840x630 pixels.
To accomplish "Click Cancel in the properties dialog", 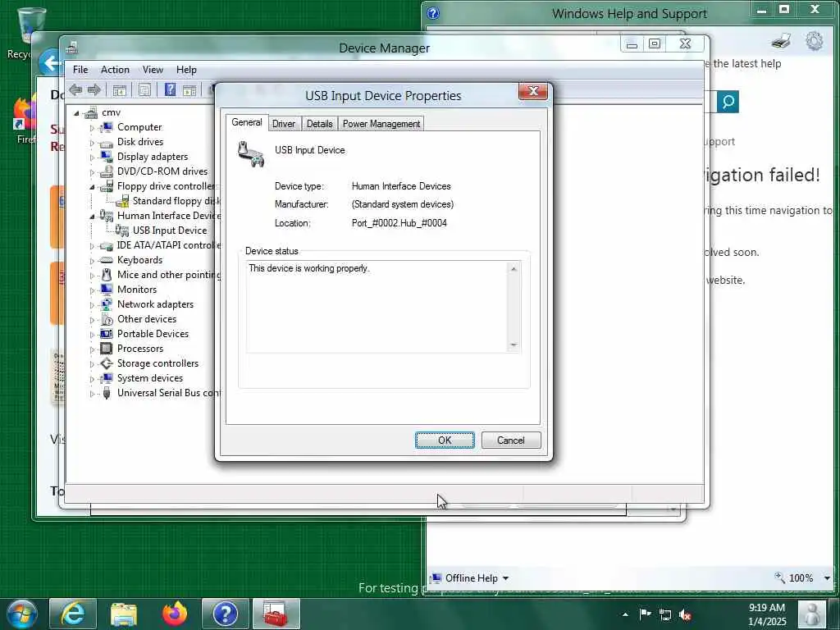I will (x=511, y=441).
